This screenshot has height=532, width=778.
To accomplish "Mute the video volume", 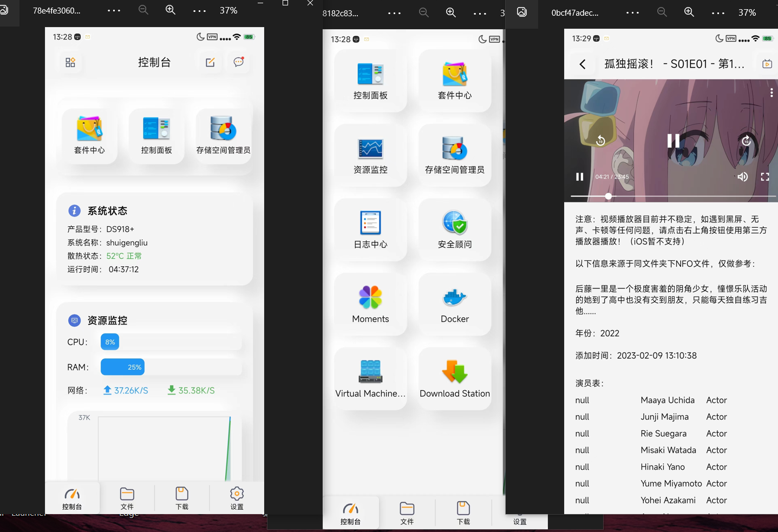I will pos(742,177).
